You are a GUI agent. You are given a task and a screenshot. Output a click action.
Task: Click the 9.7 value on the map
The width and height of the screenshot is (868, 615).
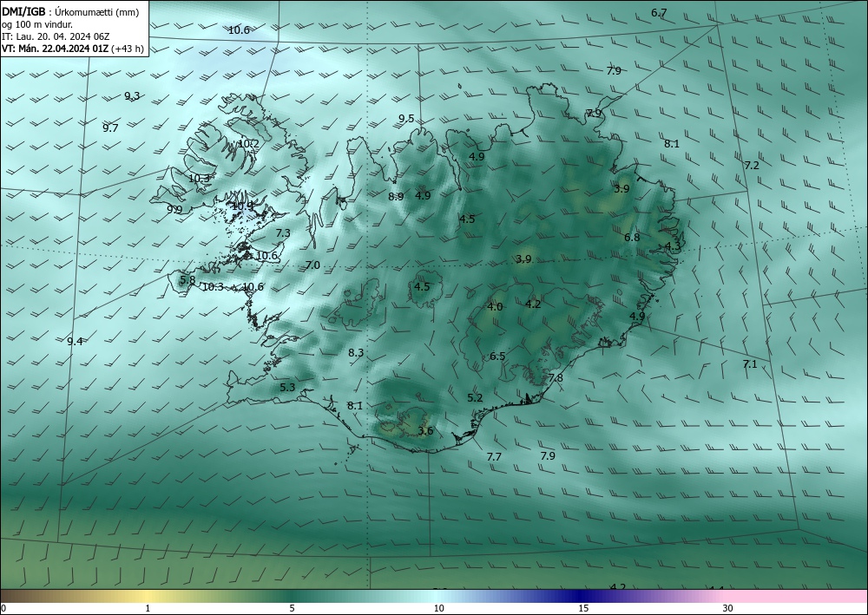111,128
